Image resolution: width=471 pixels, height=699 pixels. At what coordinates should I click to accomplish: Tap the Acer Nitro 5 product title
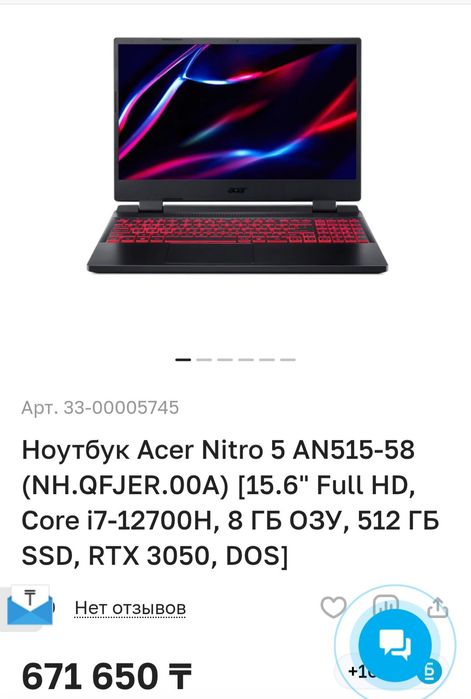tap(230, 503)
